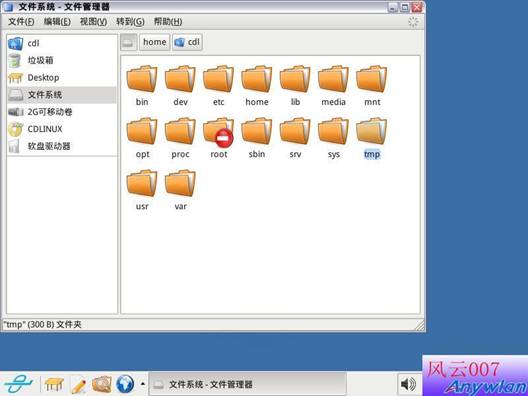The height and width of the screenshot is (396, 528).
Task: Open cdl home in the sidebar
Action: pyautogui.click(x=62, y=43)
